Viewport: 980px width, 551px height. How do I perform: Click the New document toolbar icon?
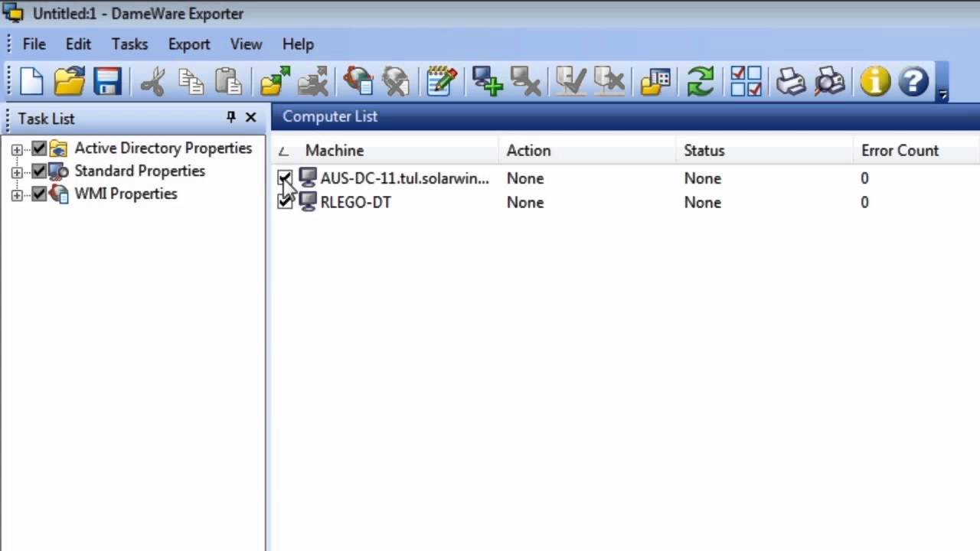(32, 81)
